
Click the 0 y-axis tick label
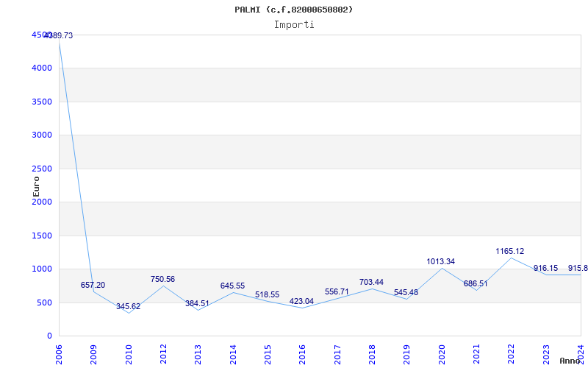coord(49,336)
